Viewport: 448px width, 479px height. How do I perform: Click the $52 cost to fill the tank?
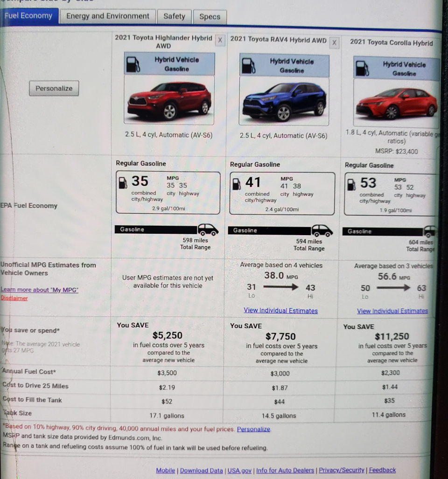point(167,402)
